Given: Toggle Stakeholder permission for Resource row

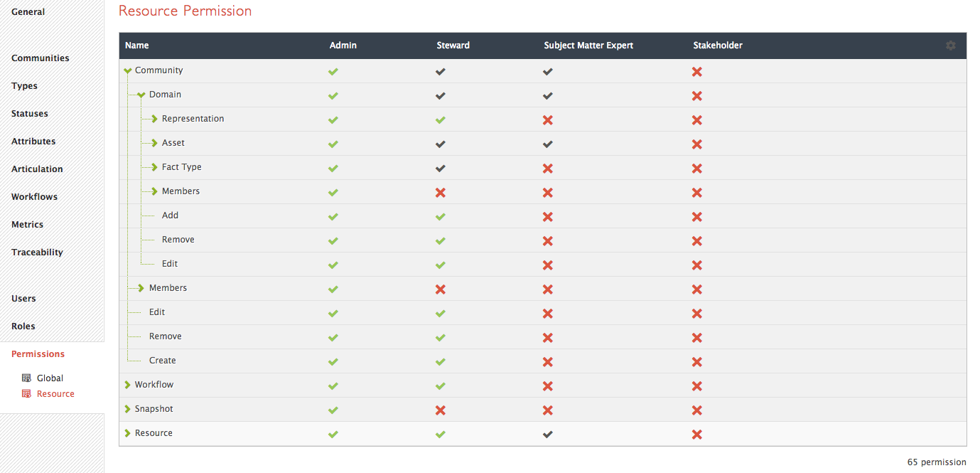Looking at the screenshot, I should coord(697,434).
